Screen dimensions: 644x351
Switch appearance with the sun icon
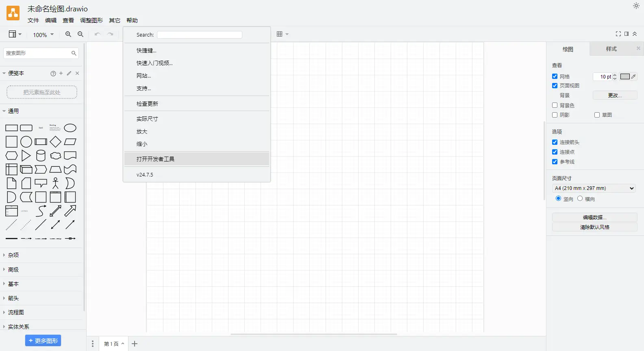pos(636,6)
